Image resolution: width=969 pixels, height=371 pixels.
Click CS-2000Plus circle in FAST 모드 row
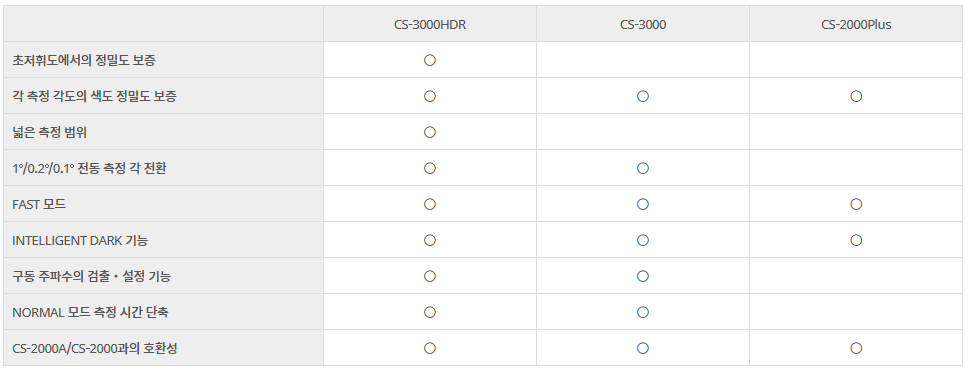coord(856,204)
